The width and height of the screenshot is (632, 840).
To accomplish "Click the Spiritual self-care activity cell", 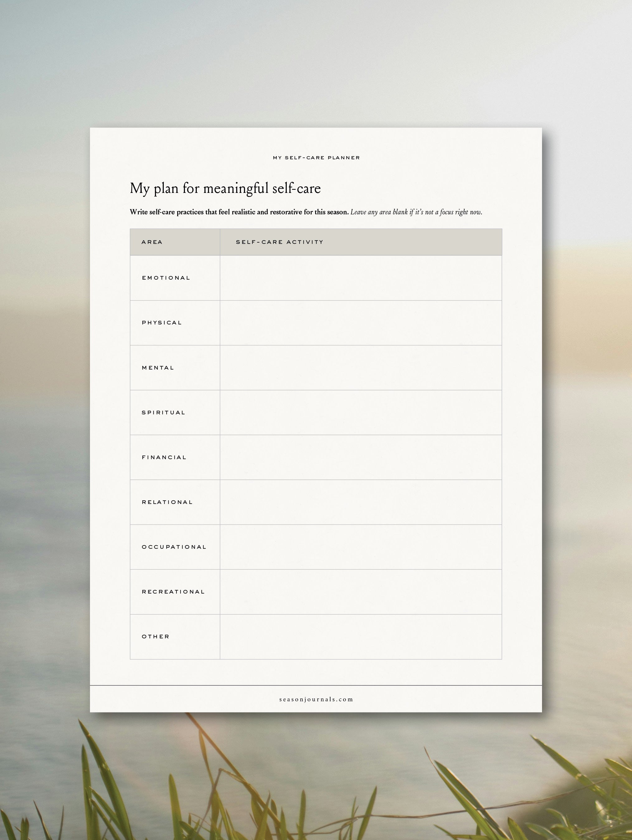I will [x=361, y=412].
